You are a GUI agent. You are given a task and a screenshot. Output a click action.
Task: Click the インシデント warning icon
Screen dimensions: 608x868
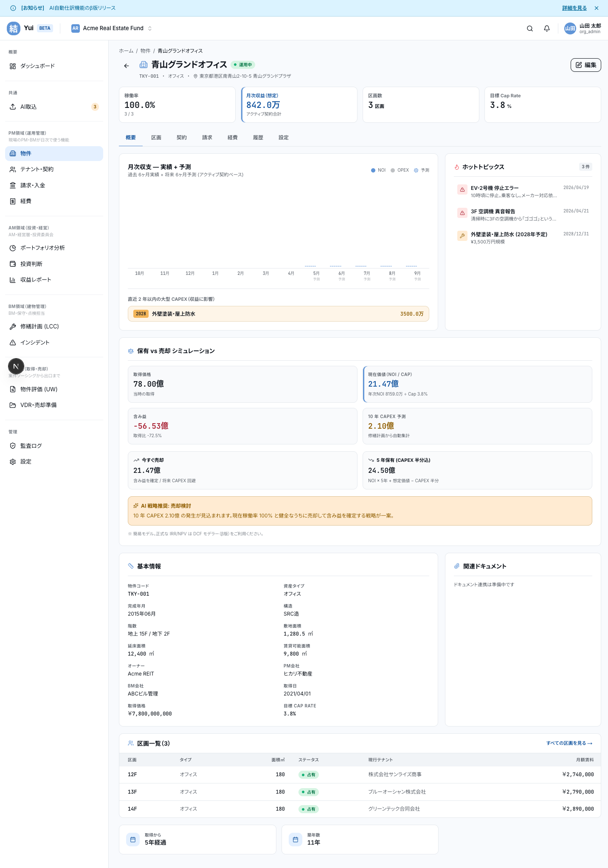(13, 342)
